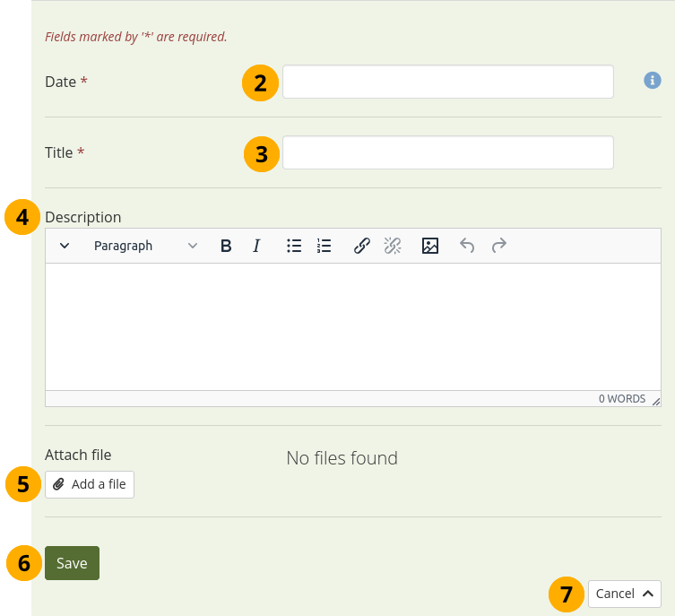Insert a bullet list

pyautogui.click(x=294, y=246)
